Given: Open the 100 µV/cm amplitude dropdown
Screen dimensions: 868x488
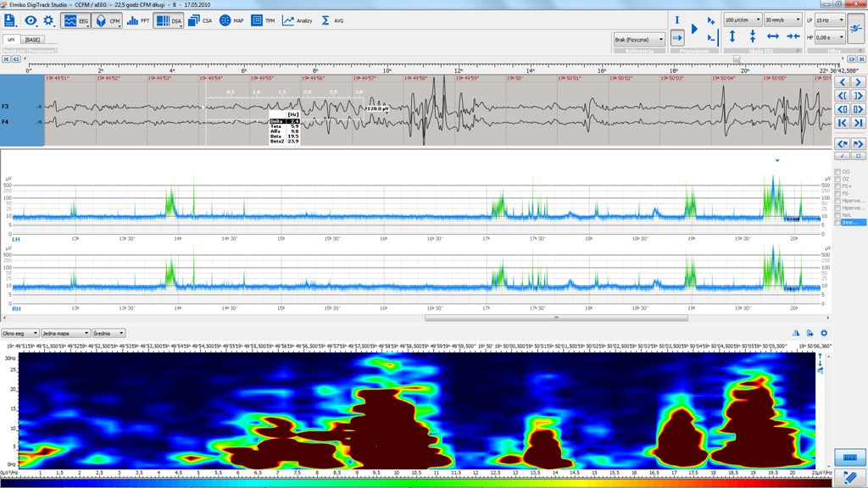Looking at the screenshot, I should [x=743, y=20].
